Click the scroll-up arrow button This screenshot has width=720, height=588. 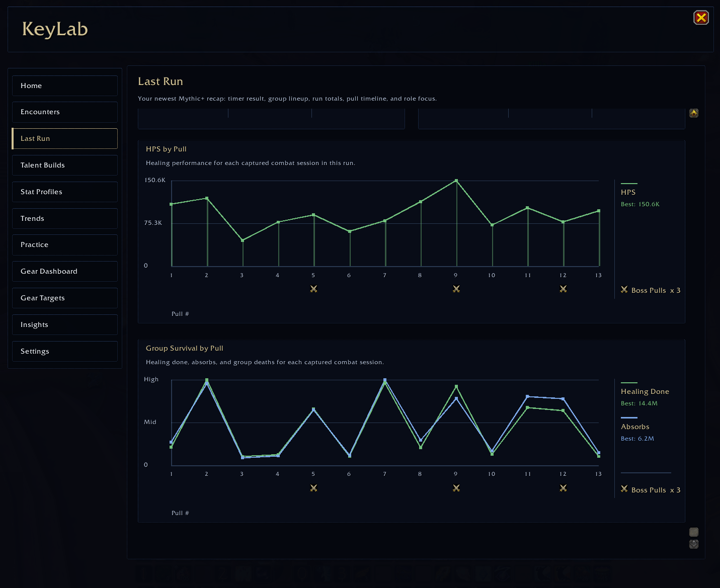(x=694, y=113)
